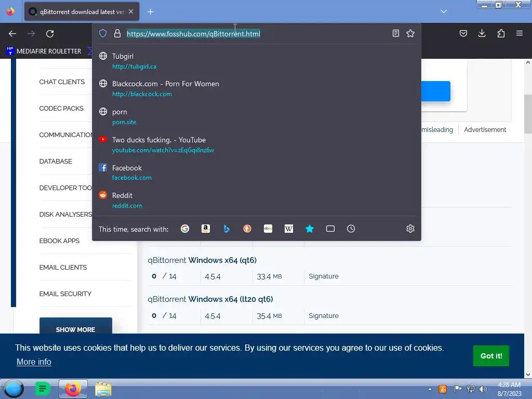Toggle reader view icon in address bar
This screenshot has height=399, width=532.
coord(395,33)
